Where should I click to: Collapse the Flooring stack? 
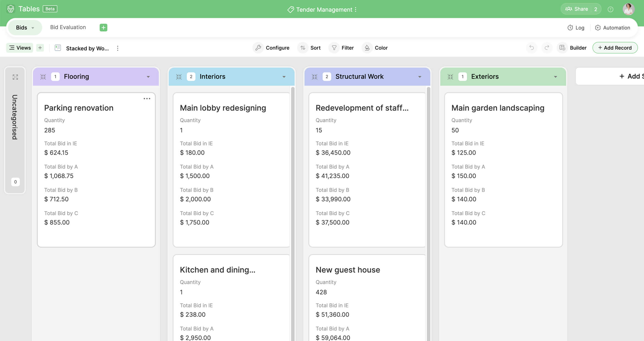click(43, 77)
